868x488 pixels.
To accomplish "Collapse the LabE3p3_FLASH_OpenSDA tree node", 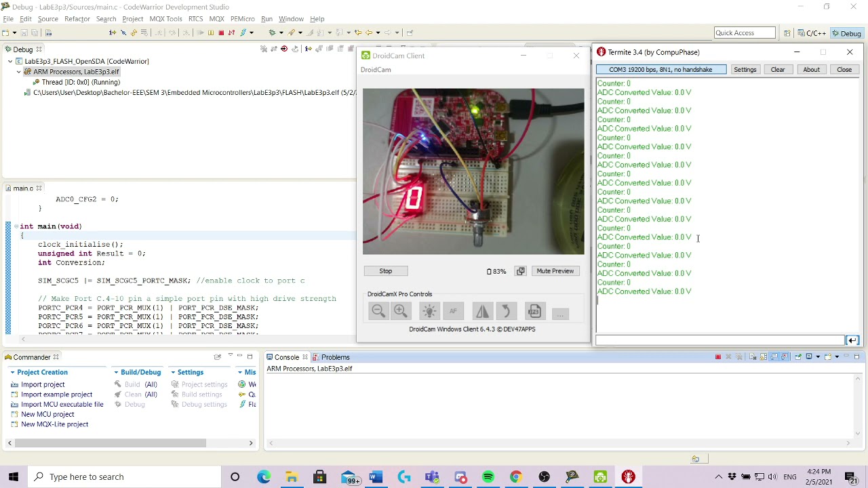I will (10, 61).
